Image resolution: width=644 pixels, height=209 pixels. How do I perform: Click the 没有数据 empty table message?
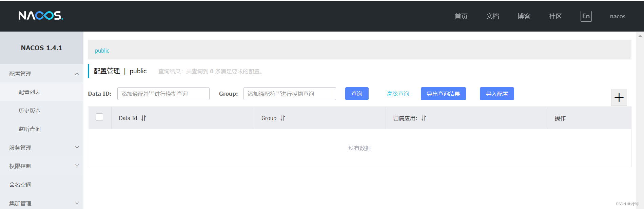(359, 148)
